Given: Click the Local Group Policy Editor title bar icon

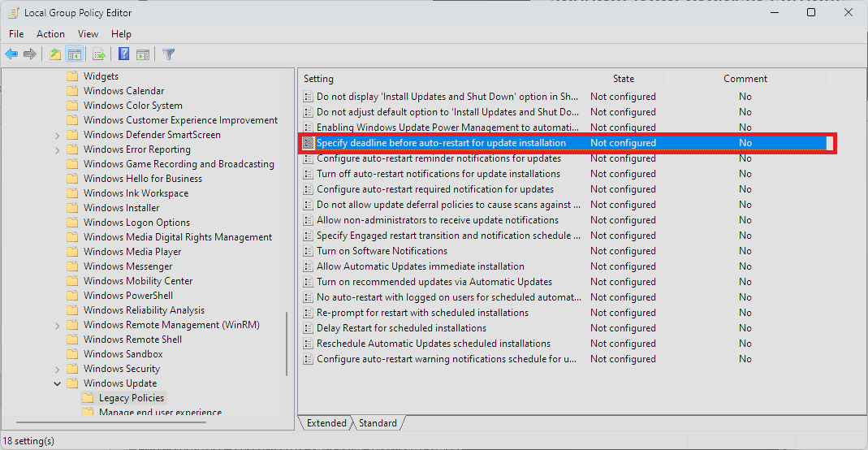Looking at the screenshot, I should pyautogui.click(x=13, y=12).
